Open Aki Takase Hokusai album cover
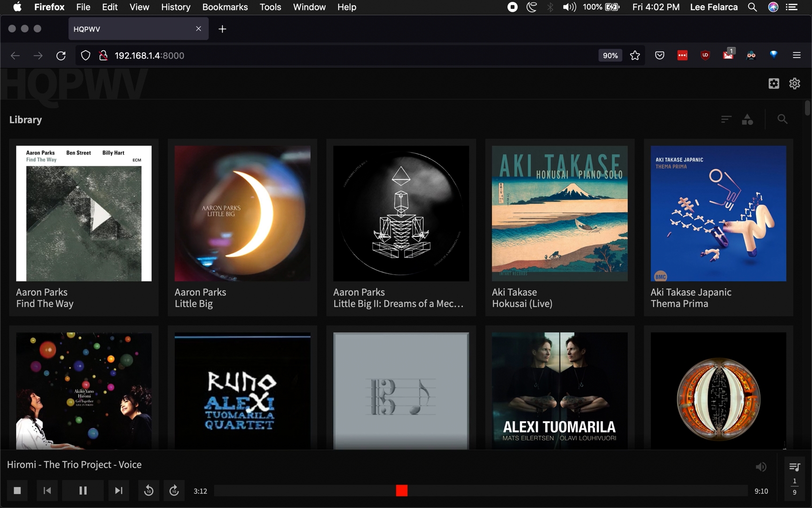812x508 pixels. [560, 214]
